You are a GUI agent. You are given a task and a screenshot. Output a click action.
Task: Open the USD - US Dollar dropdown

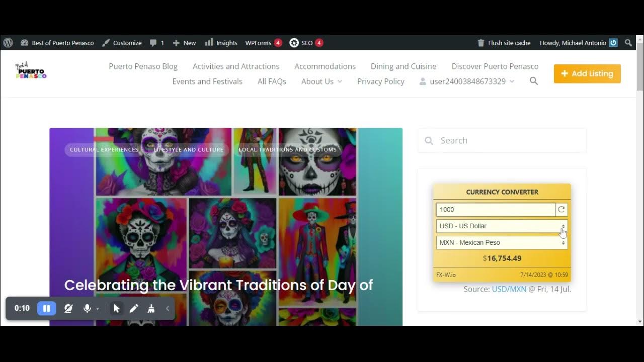pyautogui.click(x=502, y=226)
